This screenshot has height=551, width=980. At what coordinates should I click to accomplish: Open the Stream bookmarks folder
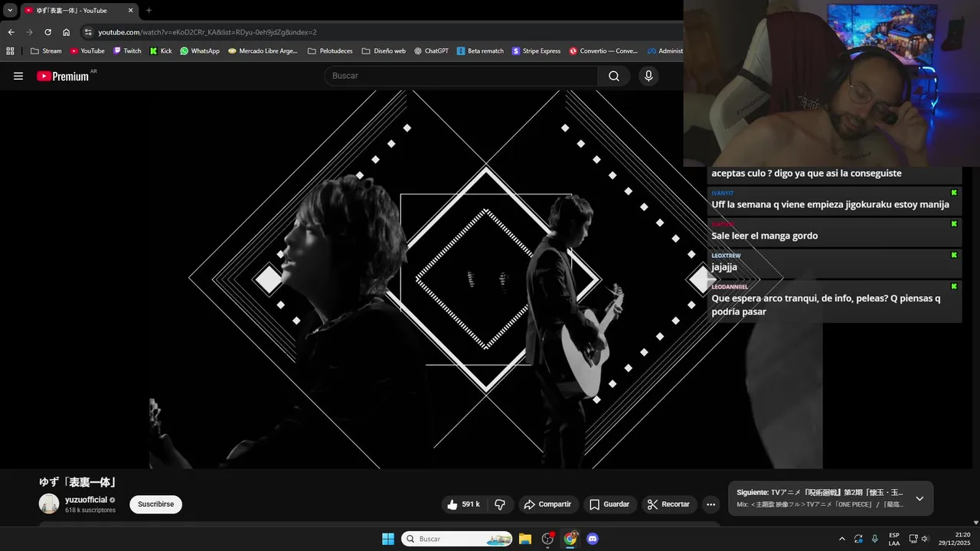click(46, 51)
